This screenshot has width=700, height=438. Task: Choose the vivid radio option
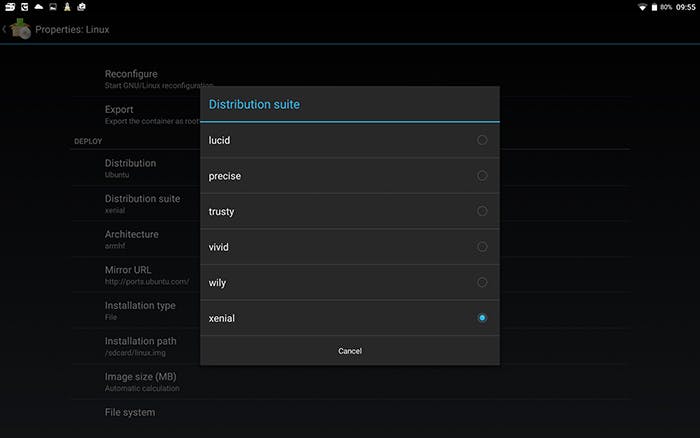point(482,247)
